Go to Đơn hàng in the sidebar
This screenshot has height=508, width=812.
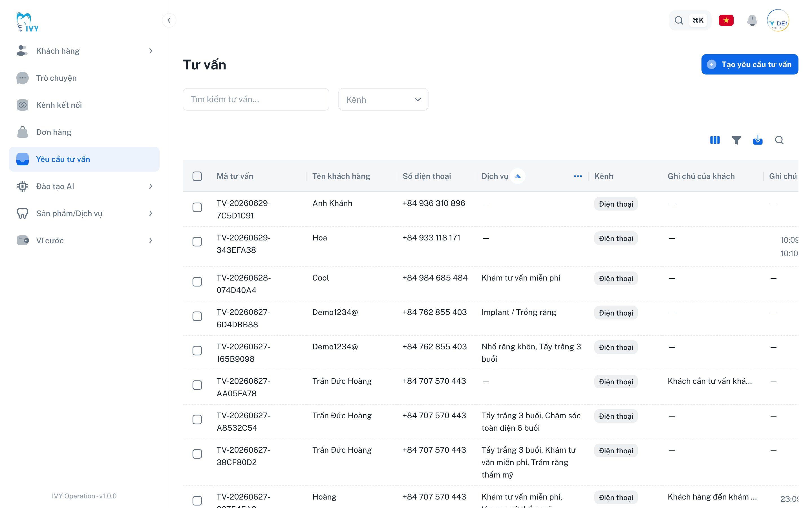[x=84, y=132]
